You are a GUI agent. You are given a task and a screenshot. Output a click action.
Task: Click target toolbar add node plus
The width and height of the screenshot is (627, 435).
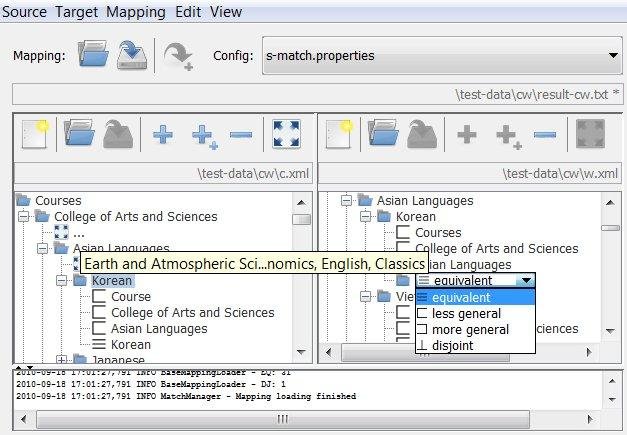click(x=467, y=134)
